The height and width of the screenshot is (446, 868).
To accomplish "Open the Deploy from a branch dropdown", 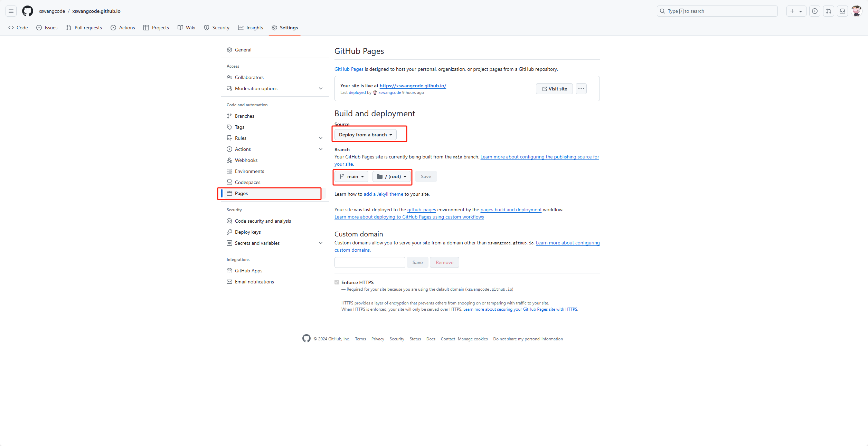I will tap(365, 135).
